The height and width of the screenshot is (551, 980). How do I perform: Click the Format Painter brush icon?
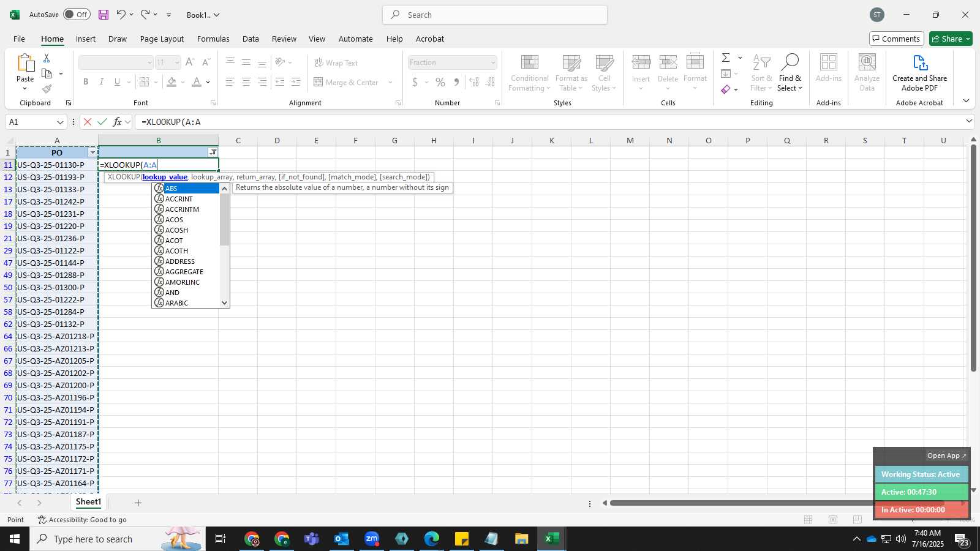[x=47, y=89]
